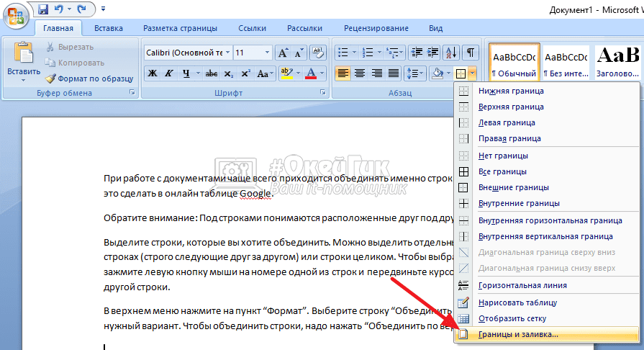This screenshot has height=350, width=644.
Task: Close borders dropdown via its arrow
Action: [x=473, y=73]
